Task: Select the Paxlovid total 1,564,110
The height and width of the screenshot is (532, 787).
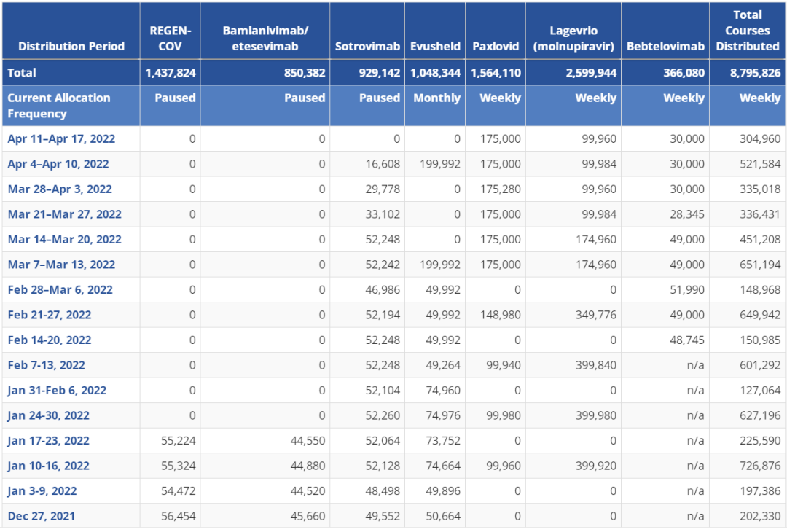Action: click(496, 73)
